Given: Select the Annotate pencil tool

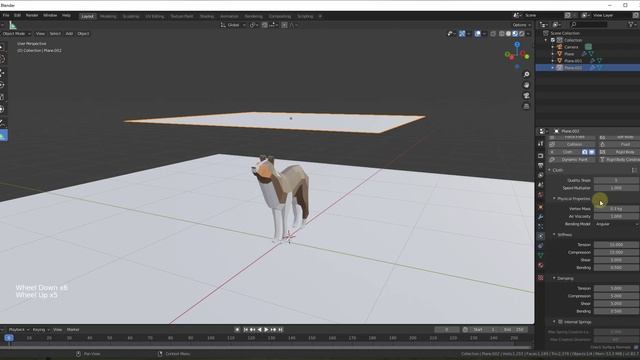Looking at the screenshot, I should [x=3, y=122].
